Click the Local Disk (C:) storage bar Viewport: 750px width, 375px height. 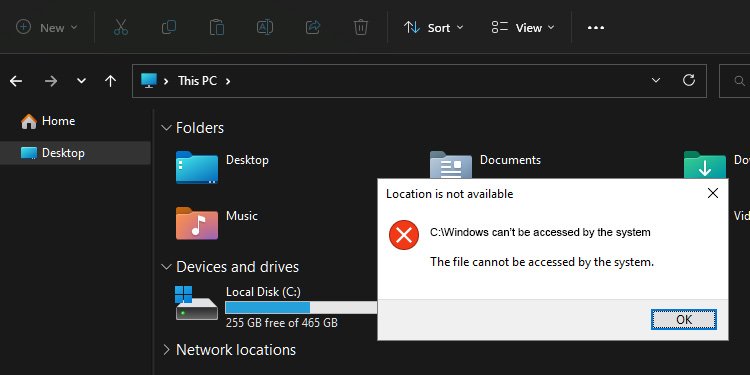pos(300,308)
